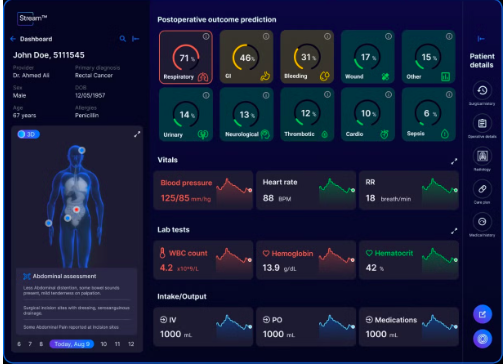Click the back arrow beside Dashboard
The width and height of the screenshot is (504, 364).
pos(13,39)
